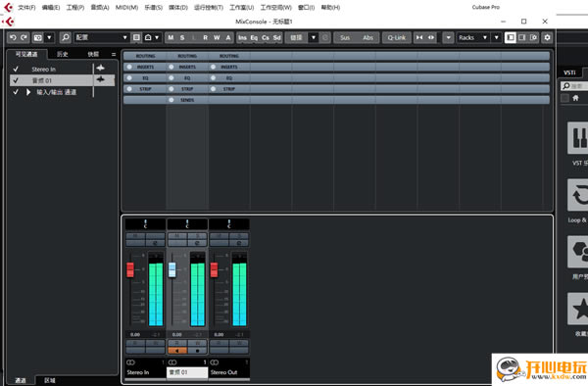The height and width of the screenshot is (386, 588).
Task: Open the dropdown before Racks selector
Action: pos(448,37)
